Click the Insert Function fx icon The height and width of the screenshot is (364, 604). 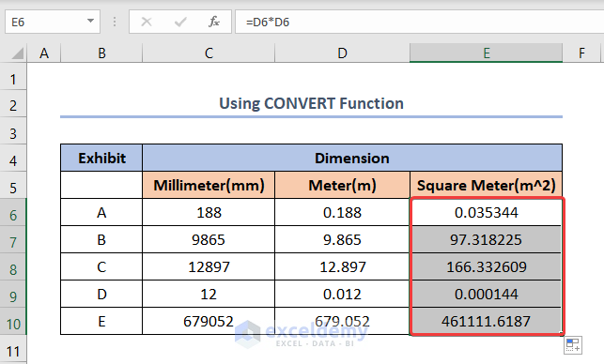coord(214,22)
